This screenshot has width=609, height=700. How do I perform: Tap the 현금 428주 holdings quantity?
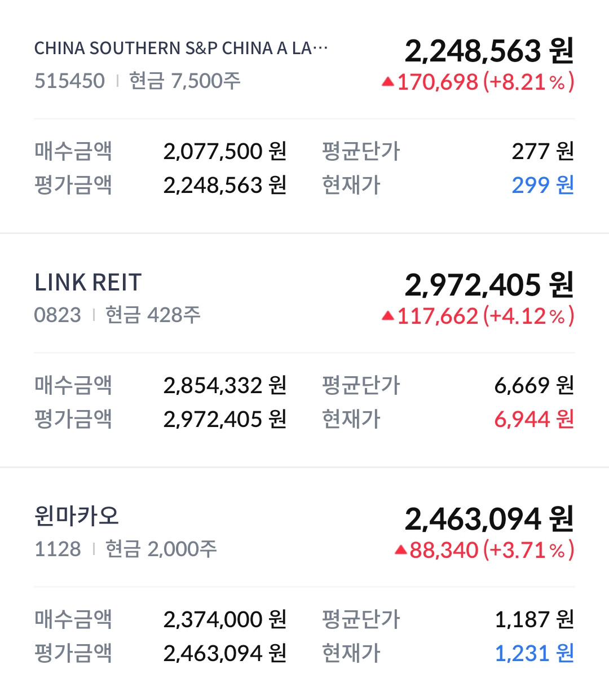153,315
